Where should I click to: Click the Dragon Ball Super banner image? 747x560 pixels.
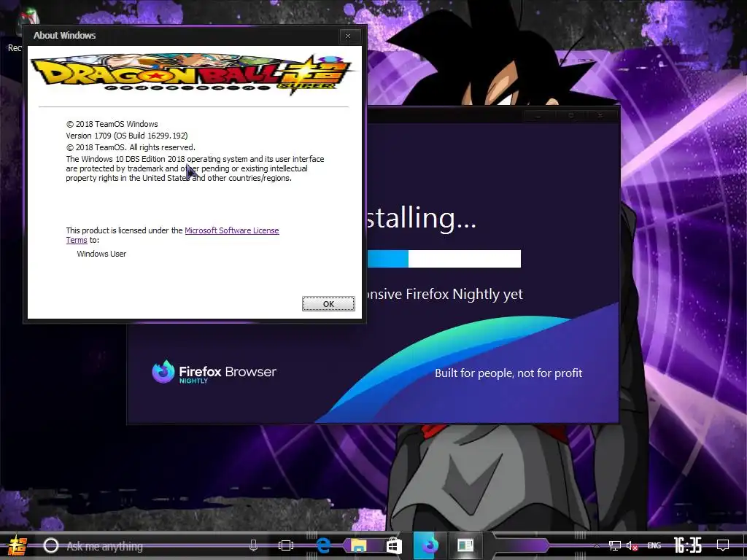coord(192,74)
